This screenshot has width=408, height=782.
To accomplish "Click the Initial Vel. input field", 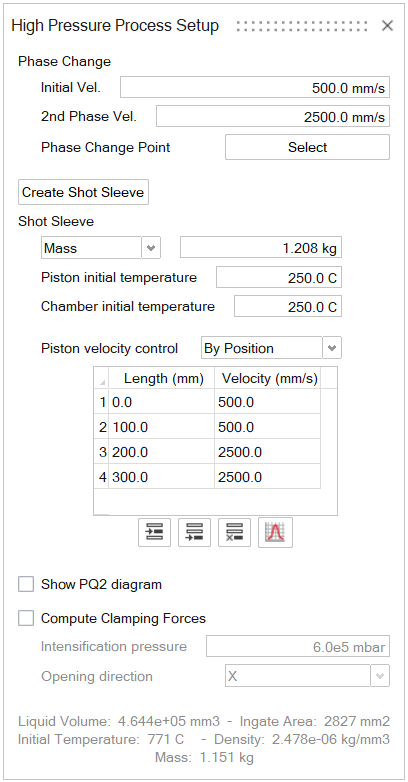I will click(255, 88).
